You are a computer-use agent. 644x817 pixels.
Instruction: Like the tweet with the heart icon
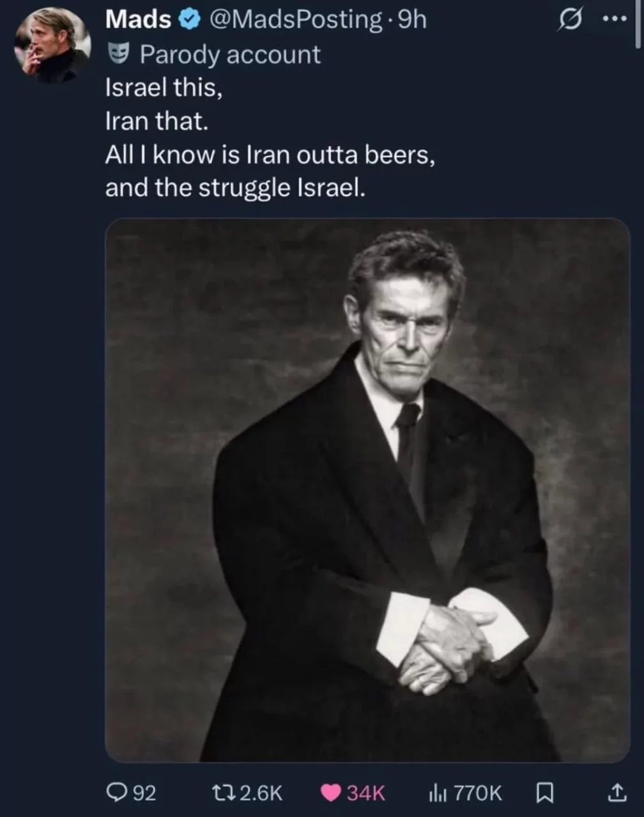[330, 793]
